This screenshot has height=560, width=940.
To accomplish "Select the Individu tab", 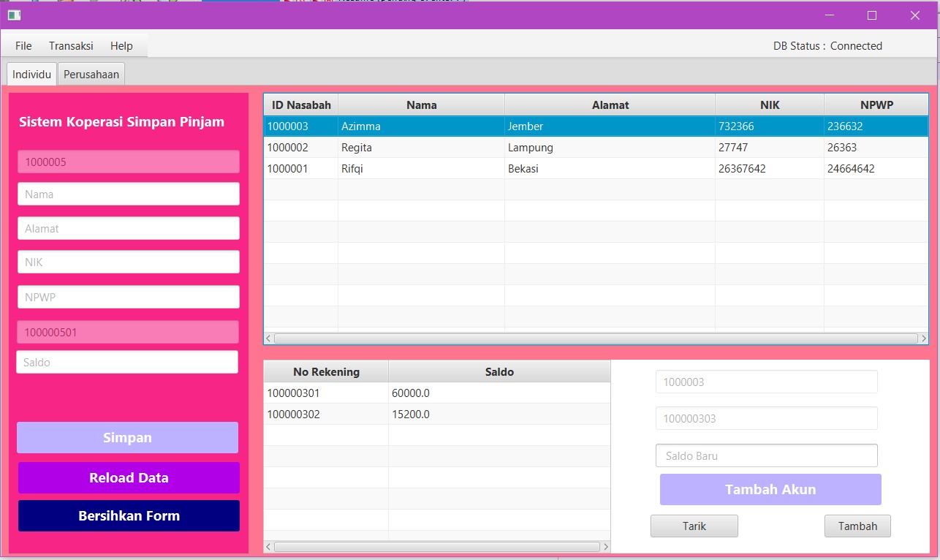I will point(31,73).
